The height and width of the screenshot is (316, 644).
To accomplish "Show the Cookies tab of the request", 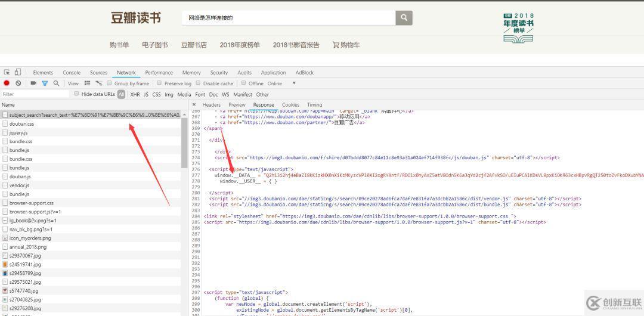I will (x=291, y=105).
